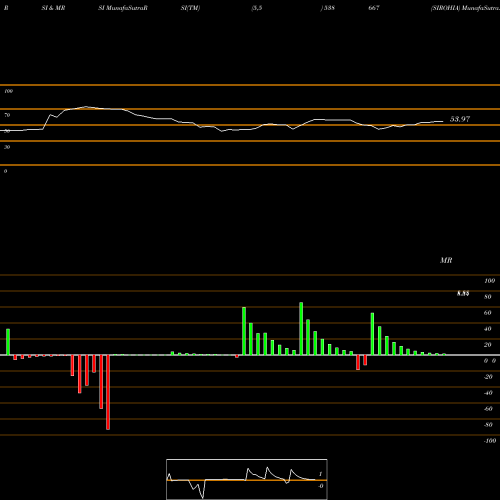
Task: Click the -80 label on MR axis
Action: (488, 425)
